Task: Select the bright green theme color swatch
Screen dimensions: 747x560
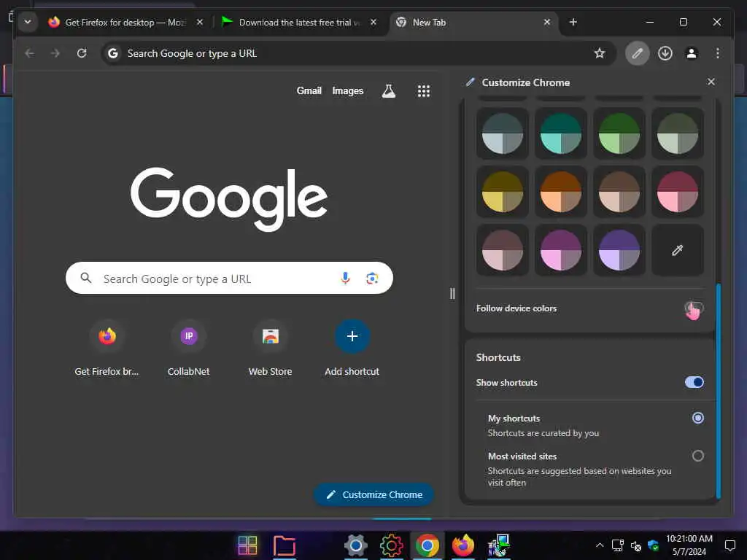Action: point(619,133)
